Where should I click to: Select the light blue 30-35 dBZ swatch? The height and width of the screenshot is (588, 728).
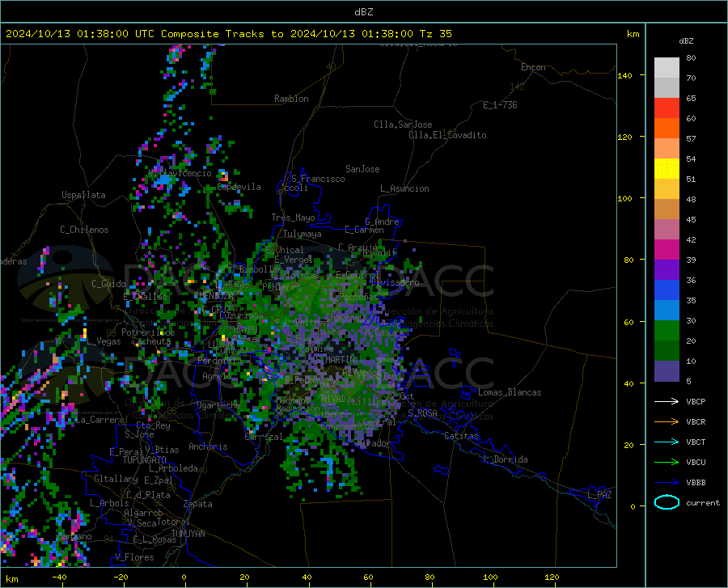coord(667,311)
